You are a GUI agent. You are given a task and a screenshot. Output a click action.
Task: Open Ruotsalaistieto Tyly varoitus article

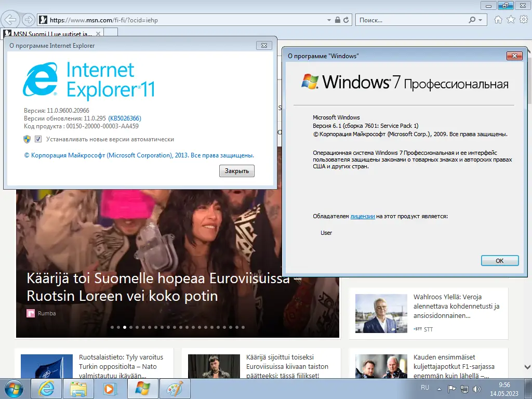coord(121,366)
